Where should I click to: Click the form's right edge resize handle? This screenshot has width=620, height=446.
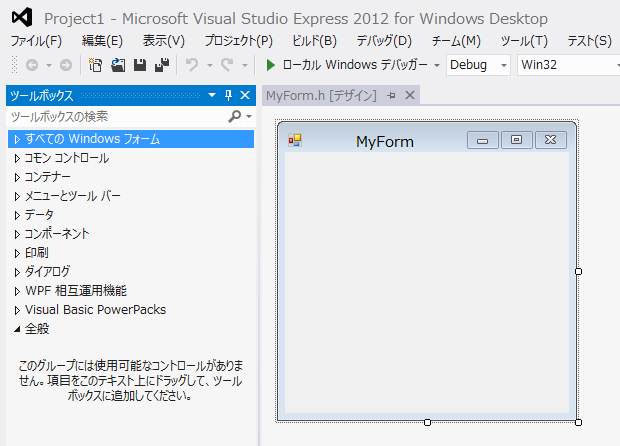coord(578,271)
